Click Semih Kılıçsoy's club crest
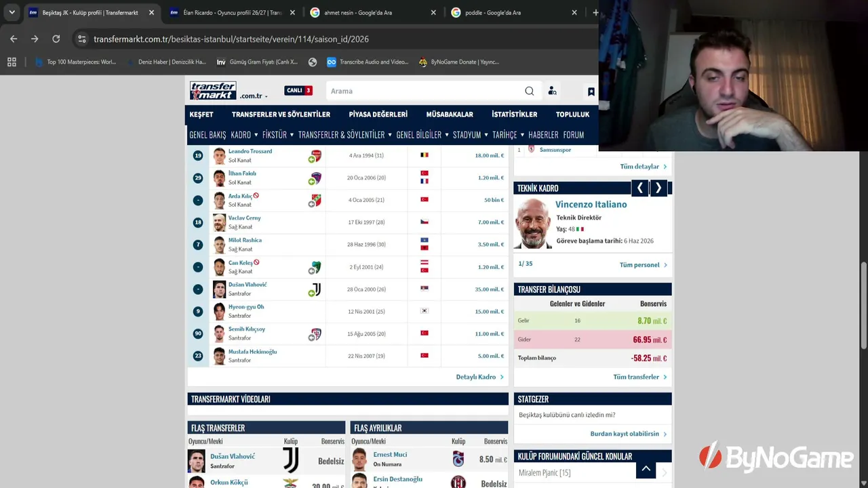Image resolution: width=868 pixels, height=488 pixels. pyautogui.click(x=315, y=334)
